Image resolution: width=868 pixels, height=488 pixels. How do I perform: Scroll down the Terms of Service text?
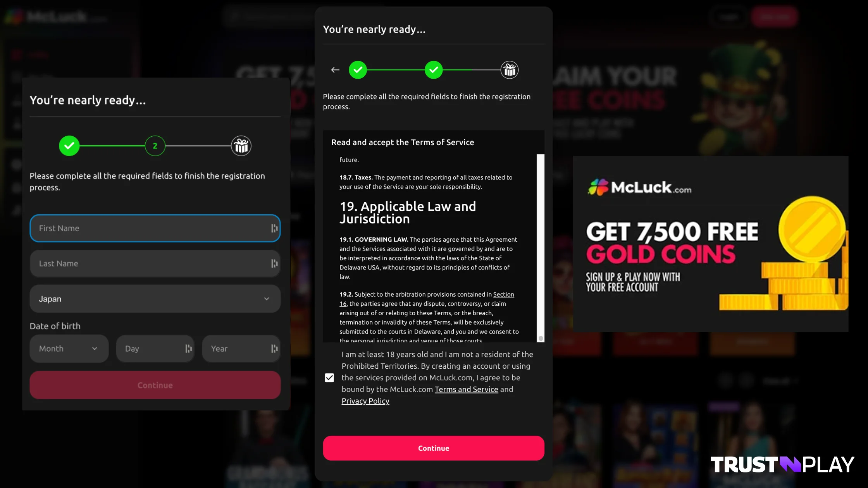pyautogui.click(x=539, y=339)
